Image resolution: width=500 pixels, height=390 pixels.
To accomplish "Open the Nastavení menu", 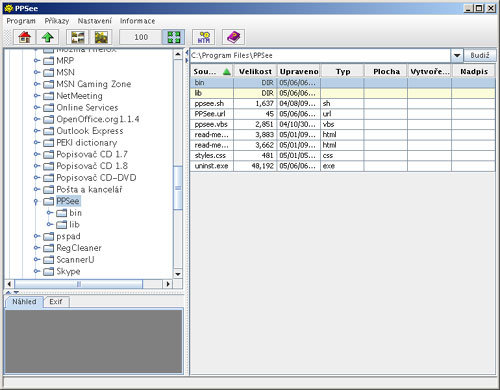I will [94, 21].
